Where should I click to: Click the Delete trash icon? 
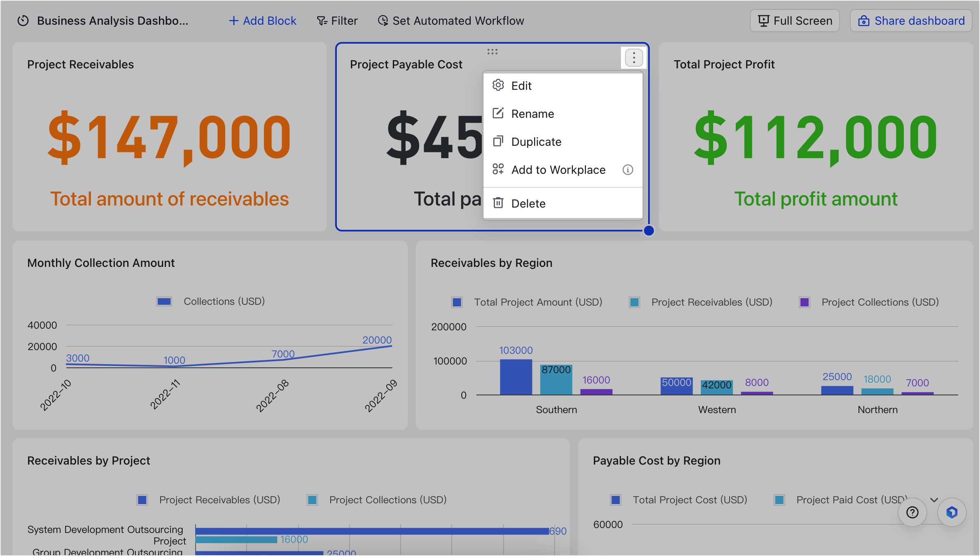click(x=498, y=203)
